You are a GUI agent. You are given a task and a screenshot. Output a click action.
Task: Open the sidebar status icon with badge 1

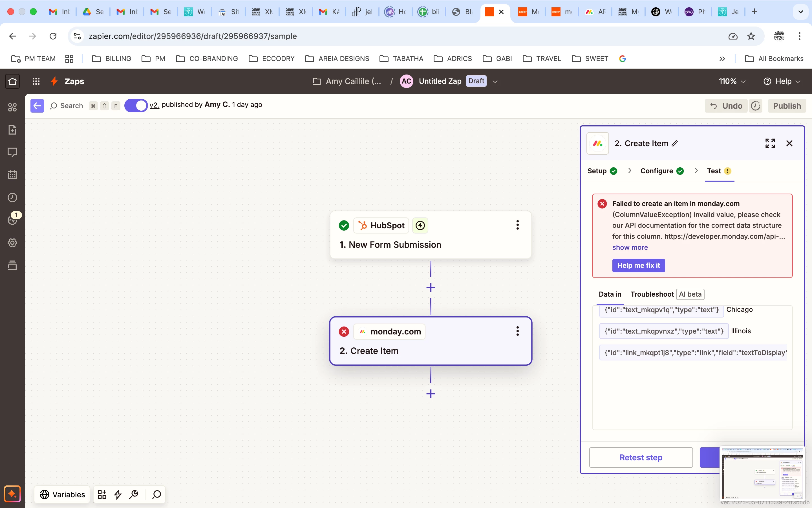coord(12,220)
